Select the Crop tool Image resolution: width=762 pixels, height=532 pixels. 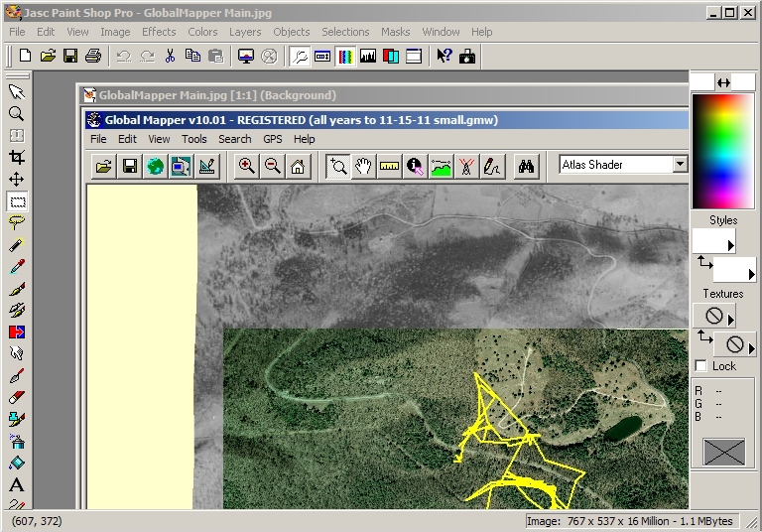tap(17, 158)
